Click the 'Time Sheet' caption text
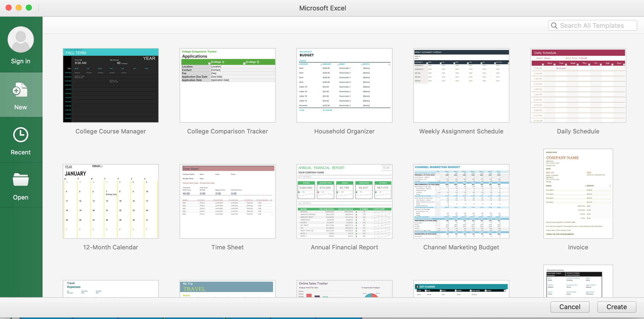Image resolution: width=644 pixels, height=319 pixels. [x=228, y=247]
